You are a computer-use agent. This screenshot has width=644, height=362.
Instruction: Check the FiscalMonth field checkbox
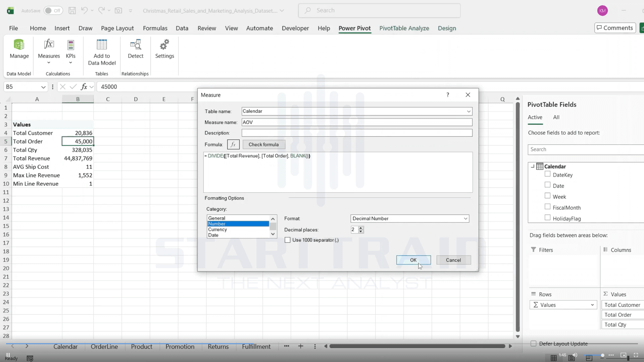click(548, 207)
